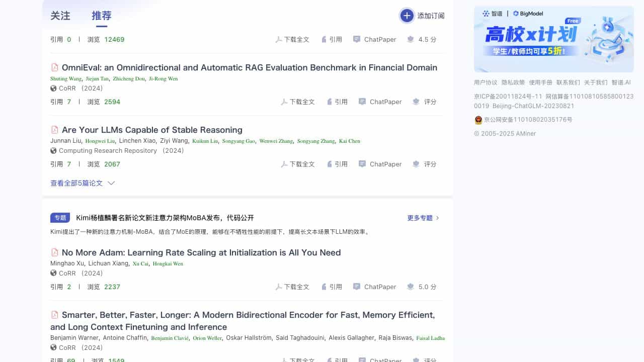
Task: Switch to the 关注 tab
Action: coord(60,16)
